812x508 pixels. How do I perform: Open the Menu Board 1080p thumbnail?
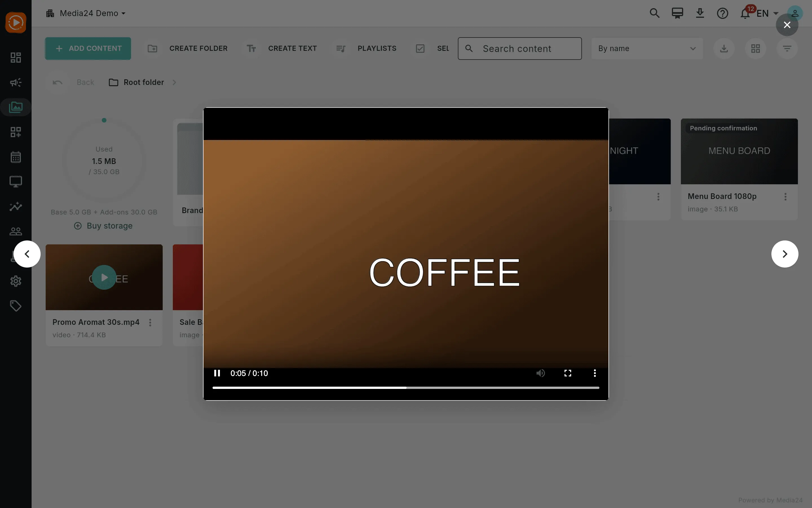click(x=739, y=151)
